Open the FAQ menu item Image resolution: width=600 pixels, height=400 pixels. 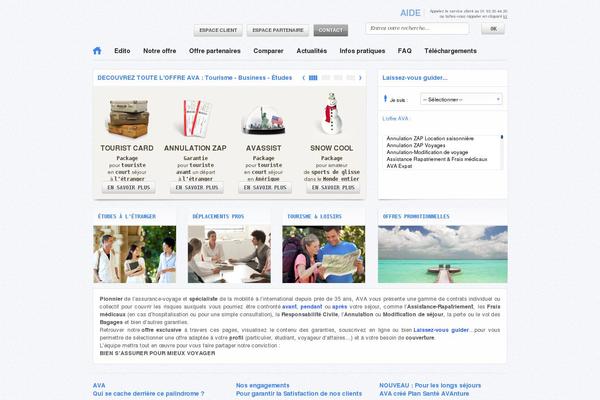pyautogui.click(x=404, y=51)
